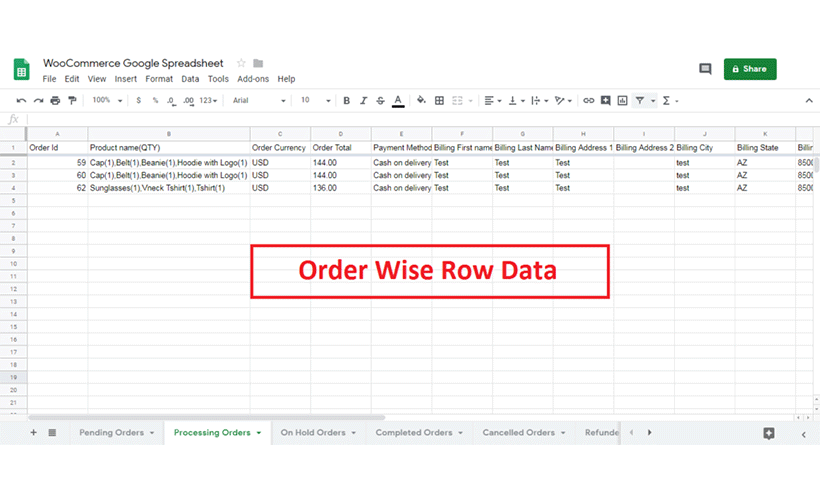Increase decimal places icon
This screenshot has width=820, height=495.
pyautogui.click(x=188, y=100)
